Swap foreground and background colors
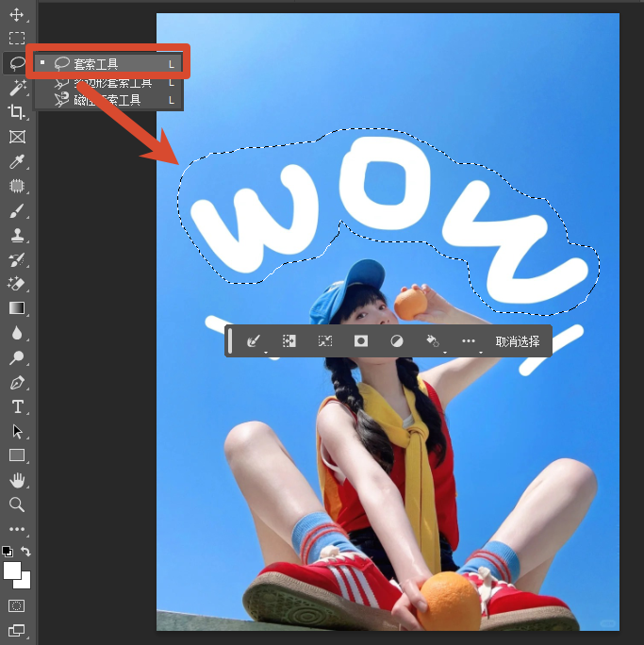 [25, 552]
